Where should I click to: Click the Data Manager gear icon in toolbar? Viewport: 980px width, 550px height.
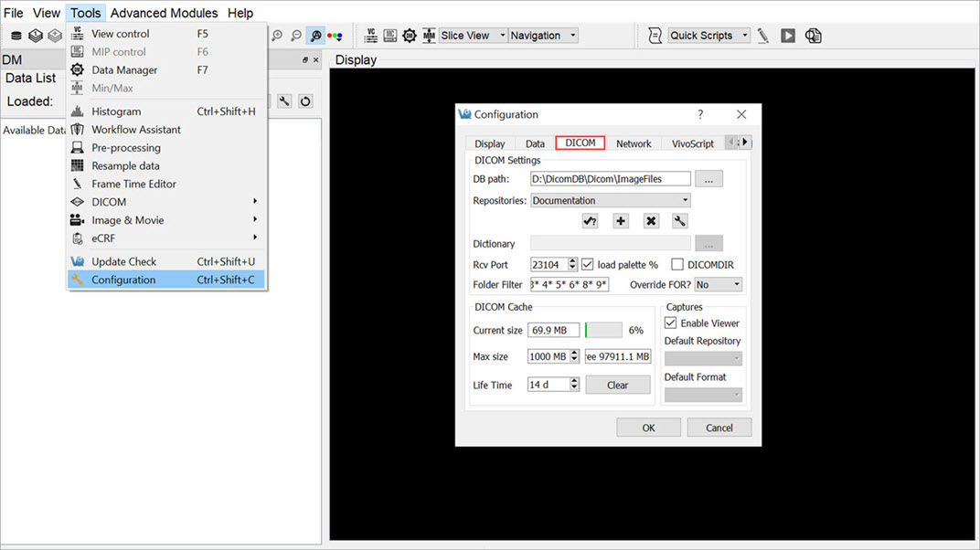coord(410,36)
